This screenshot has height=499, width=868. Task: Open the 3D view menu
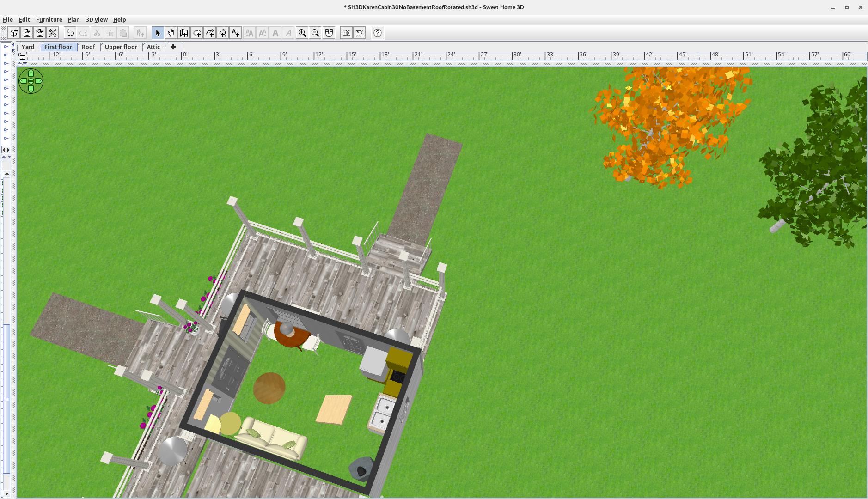[x=96, y=20]
